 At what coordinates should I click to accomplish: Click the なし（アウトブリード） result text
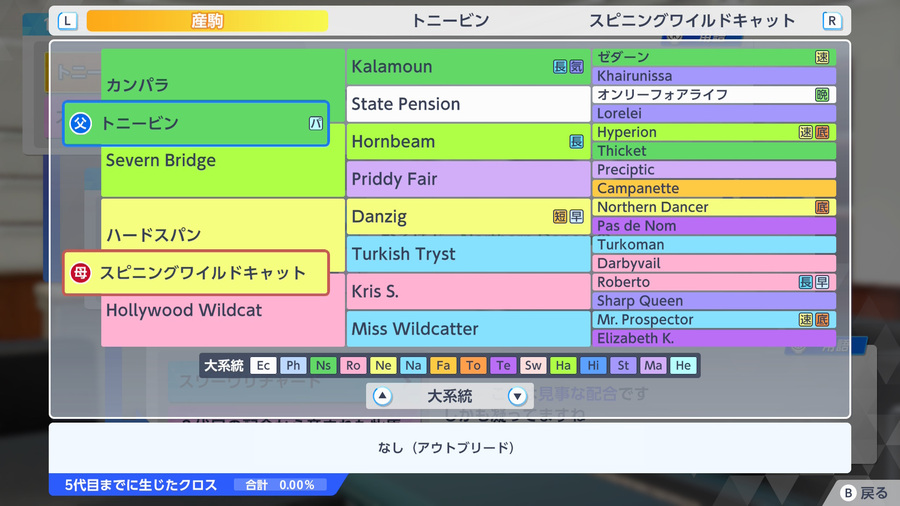(446, 447)
